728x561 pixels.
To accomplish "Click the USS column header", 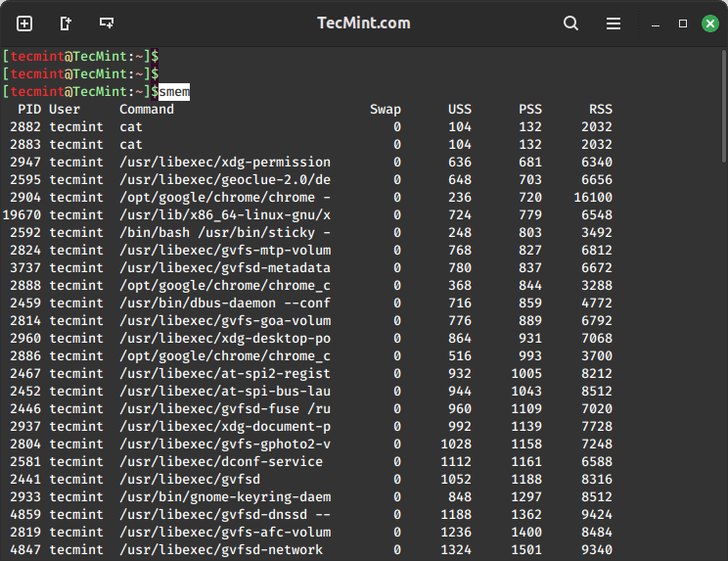I will click(460, 109).
